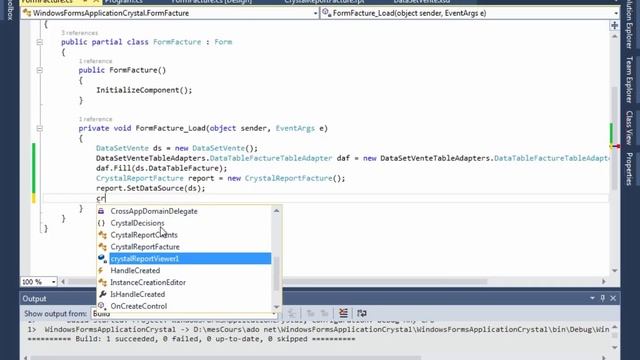Click the Output next message icon
The width and height of the screenshot is (640, 360).
coord(325,313)
